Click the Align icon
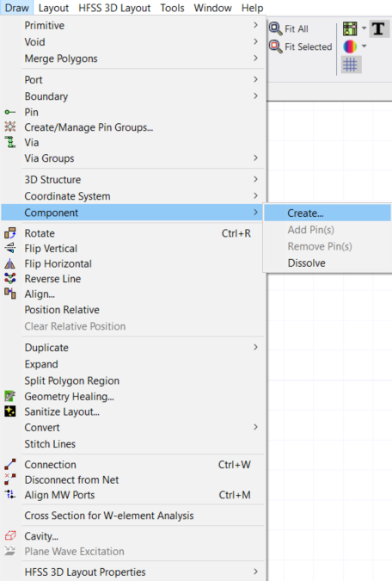Viewport: 392px width, 581px height. pos(10,294)
